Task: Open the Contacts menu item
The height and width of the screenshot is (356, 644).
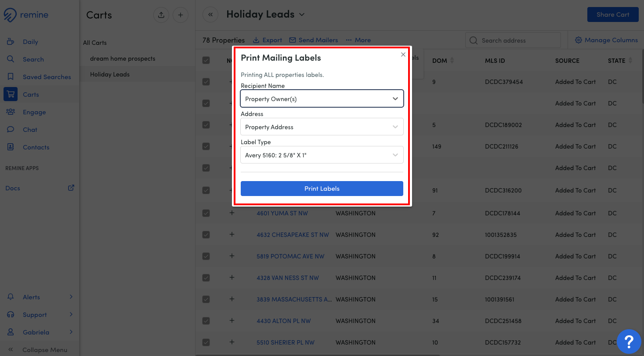Action: pos(36,147)
